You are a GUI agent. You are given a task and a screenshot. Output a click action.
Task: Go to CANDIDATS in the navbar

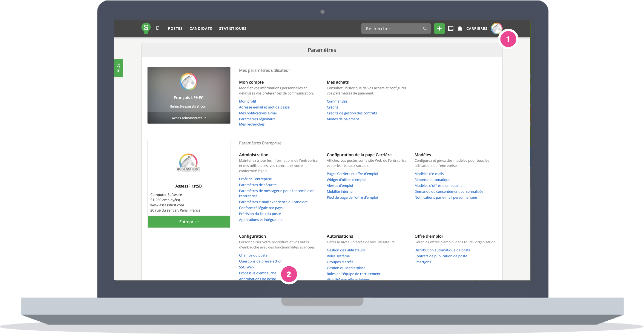pyautogui.click(x=201, y=29)
